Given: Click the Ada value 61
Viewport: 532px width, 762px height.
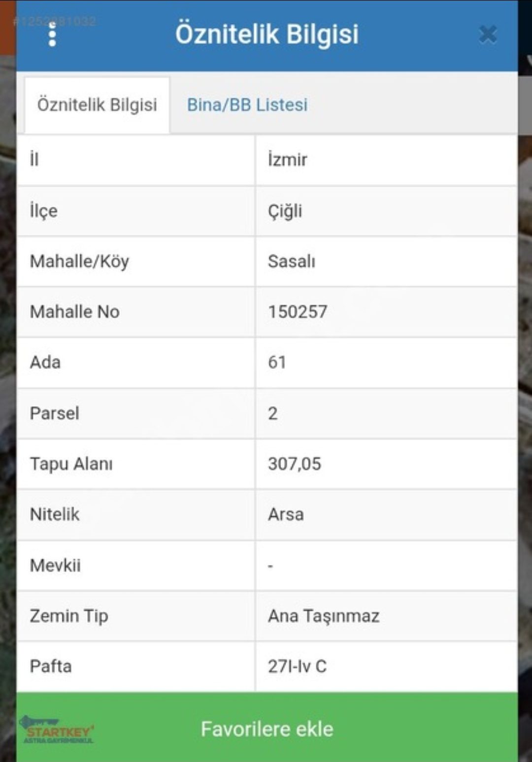Looking at the screenshot, I should [277, 363].
